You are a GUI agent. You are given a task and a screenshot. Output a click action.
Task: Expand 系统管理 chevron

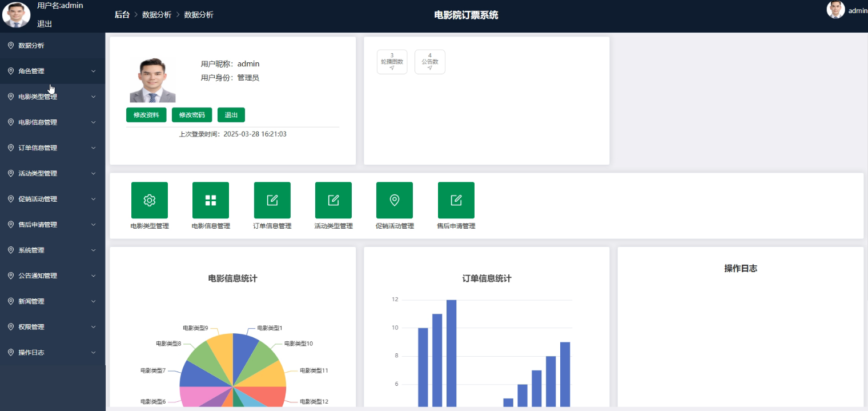pyautogui.click(x=94, y=250)
